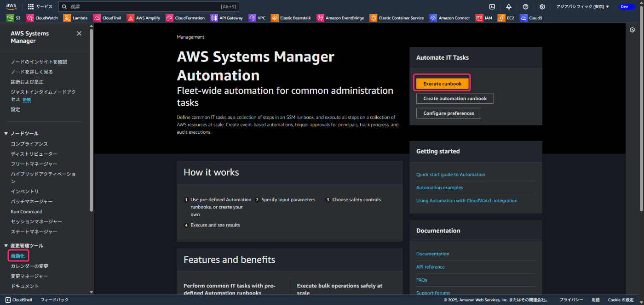Collapse the ノードツール section
644x305 pixels.
(x=6, y=134)
